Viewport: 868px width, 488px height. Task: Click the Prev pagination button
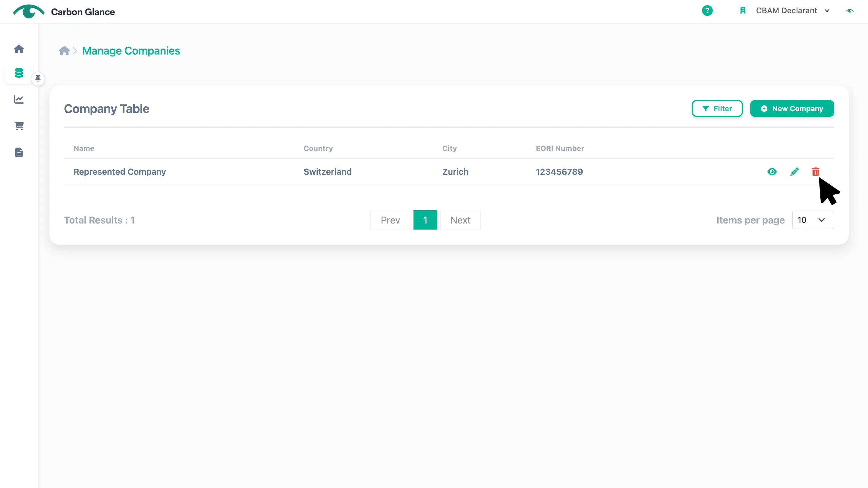(x=390, y=220)
